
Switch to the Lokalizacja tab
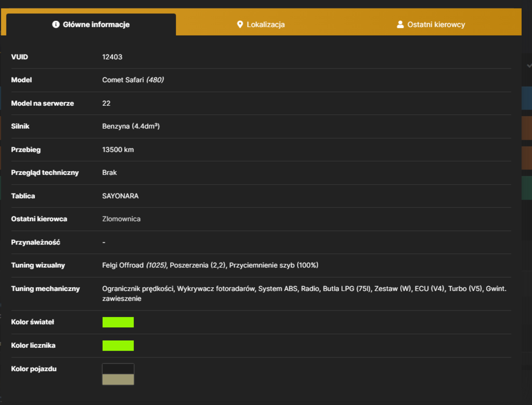click(260, 24)
